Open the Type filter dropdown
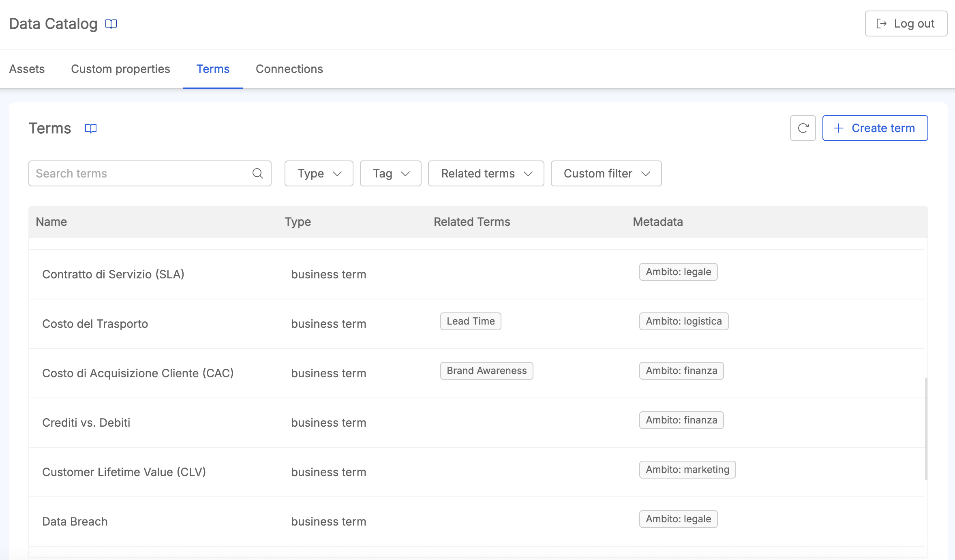 319,173
